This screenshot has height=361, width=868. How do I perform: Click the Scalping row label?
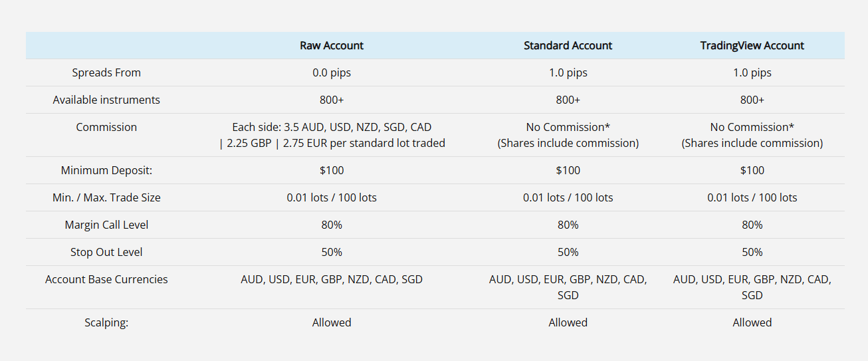(x=106, y=323)
